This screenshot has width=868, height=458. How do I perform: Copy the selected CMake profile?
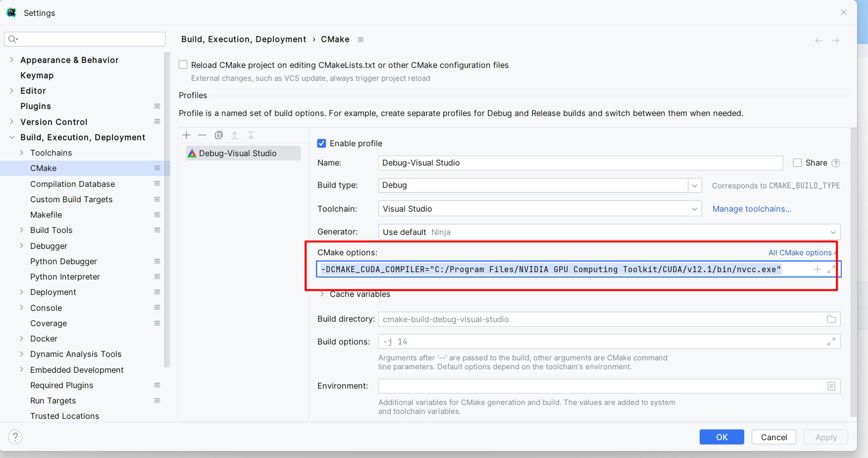219,135
